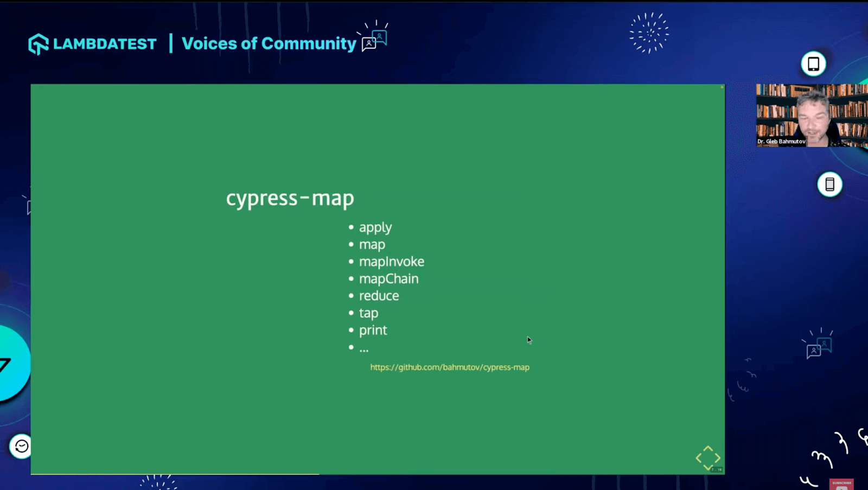Advance the slide using the right chevron
The height and width of the screenshot is (490, 868).
click(717, 457)
